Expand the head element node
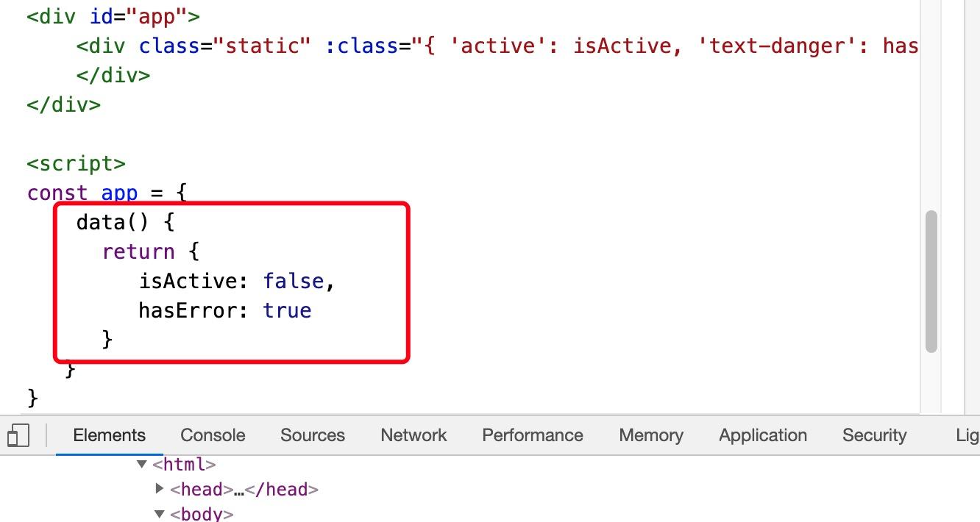 160,488
